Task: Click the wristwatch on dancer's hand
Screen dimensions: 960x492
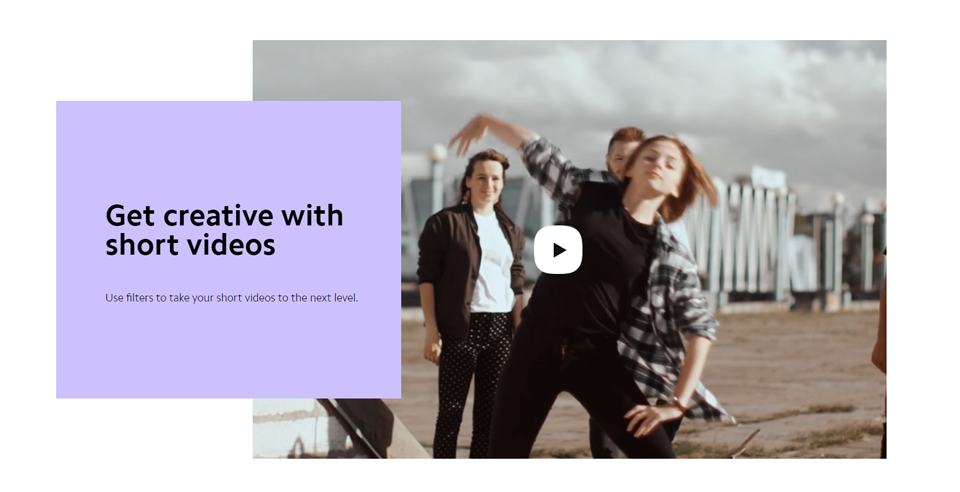Action: 678,404
